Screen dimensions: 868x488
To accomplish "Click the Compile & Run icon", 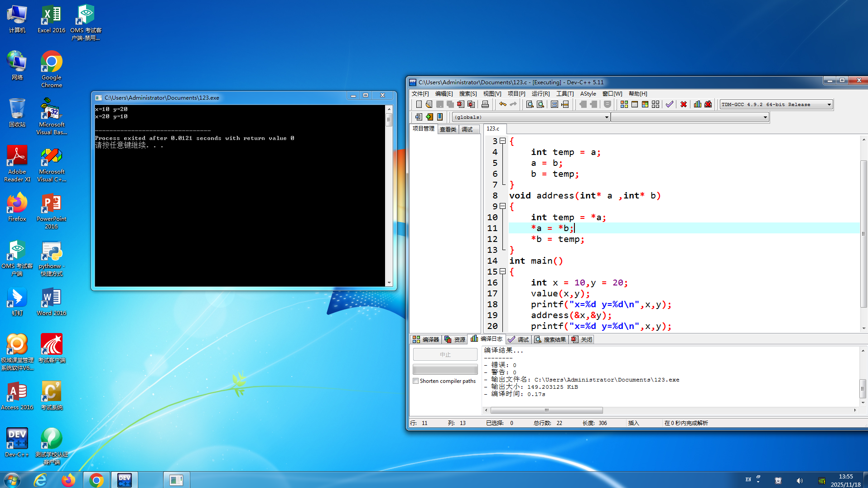I will pyautogui.click(x=645, y=105).
